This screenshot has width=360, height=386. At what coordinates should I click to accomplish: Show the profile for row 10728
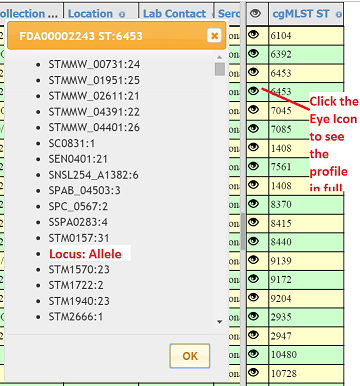tap(254, 372)
